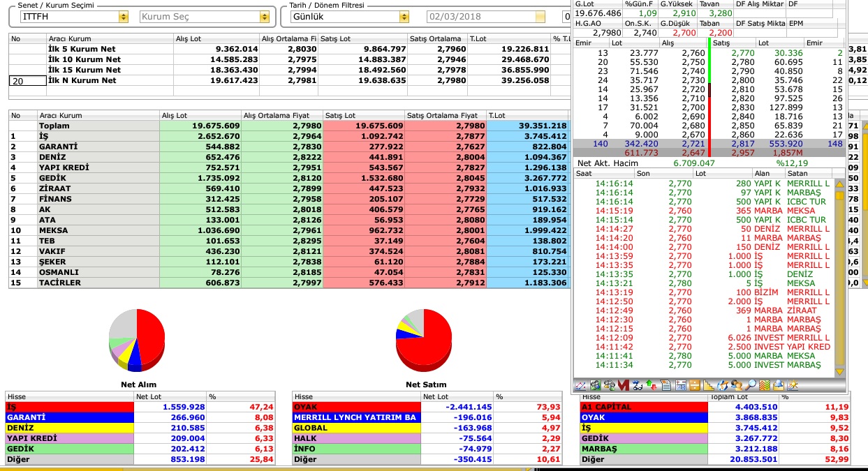Select the blue MERRILL LYNCH YATIRIM legend row

pos(427,417)
